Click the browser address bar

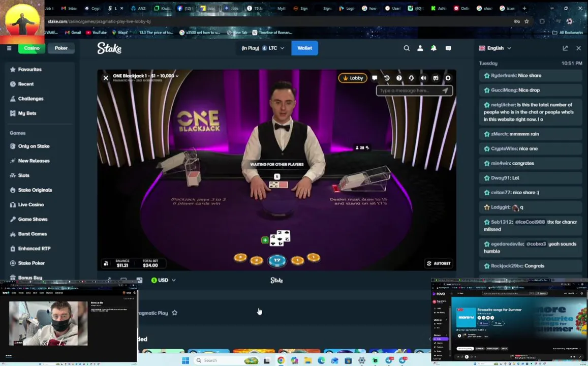point(277,21)
